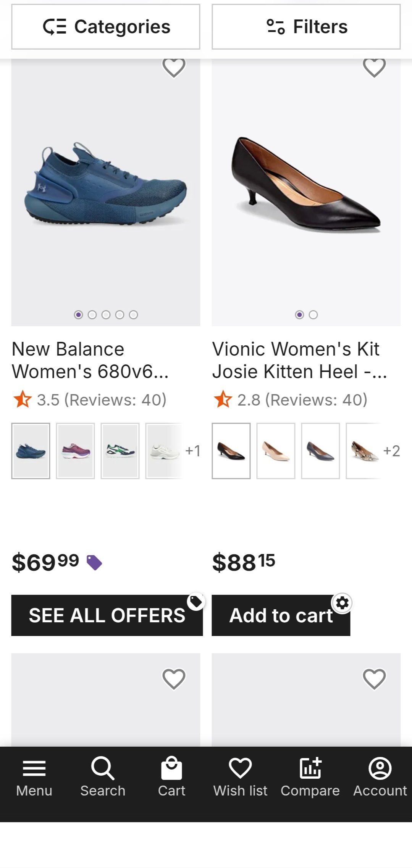Add New Balance sneaker to wish list
Viewport: 412px width, 868px height.
pos(174,67)
